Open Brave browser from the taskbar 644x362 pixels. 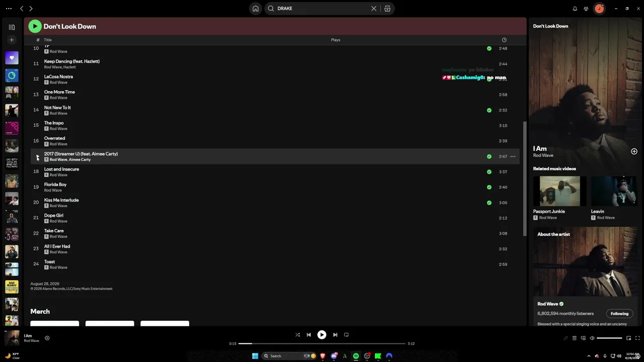323,356
